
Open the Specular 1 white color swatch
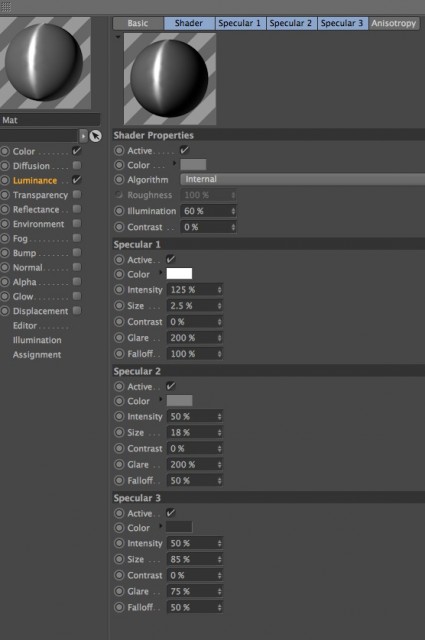pyautogui.click(x=179, y=273)
